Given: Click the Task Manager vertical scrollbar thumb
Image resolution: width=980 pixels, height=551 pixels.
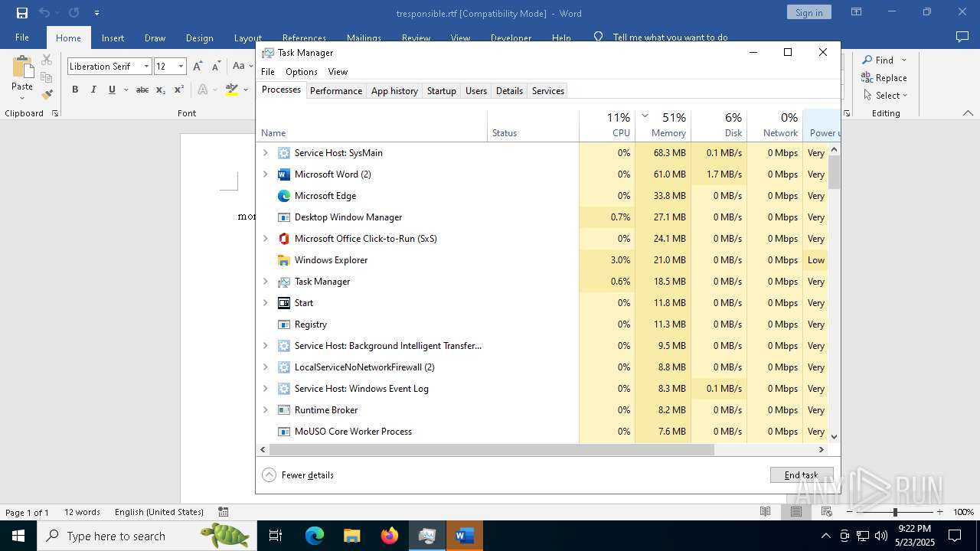Looking at the screenshot, I should click(834, 171).
